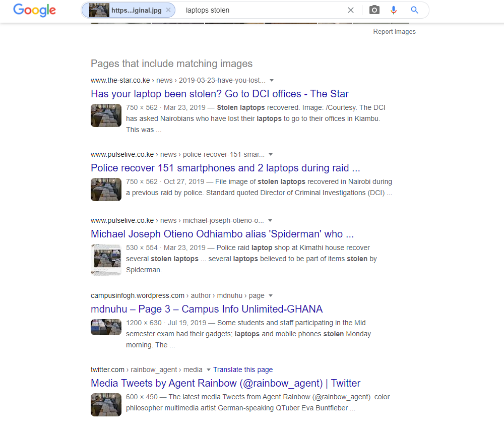504x429 pixels.
Task: Click Translate this page link
Action: point(243,370)
